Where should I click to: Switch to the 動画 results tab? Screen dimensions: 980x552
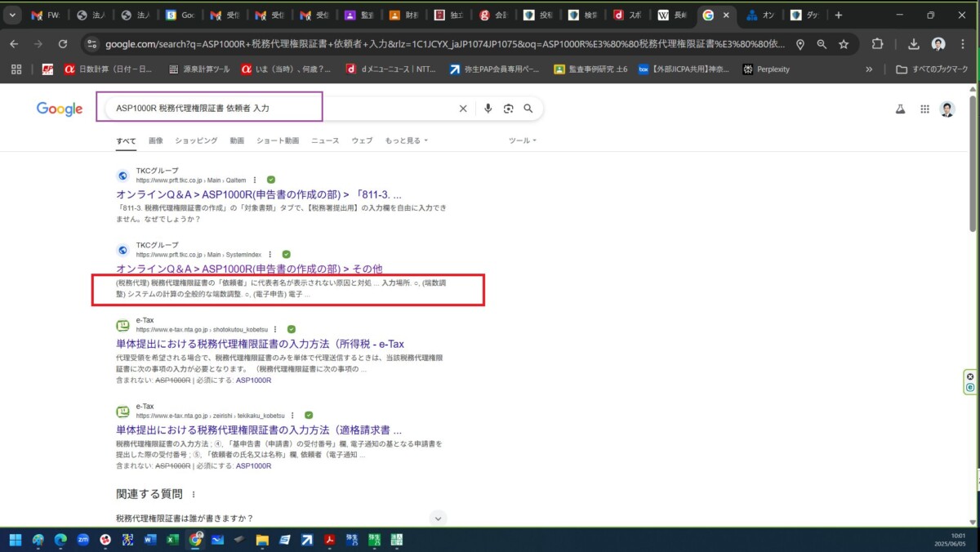tap(237, 140)
